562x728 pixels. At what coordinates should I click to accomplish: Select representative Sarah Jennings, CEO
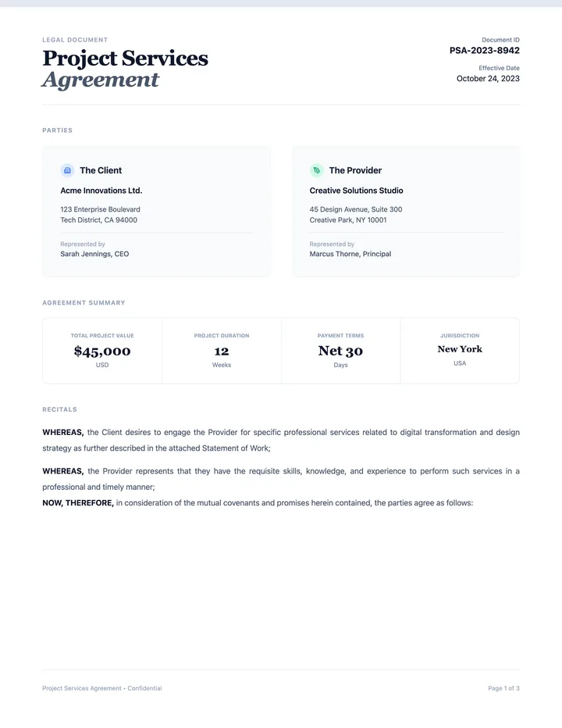click(94, 254)
